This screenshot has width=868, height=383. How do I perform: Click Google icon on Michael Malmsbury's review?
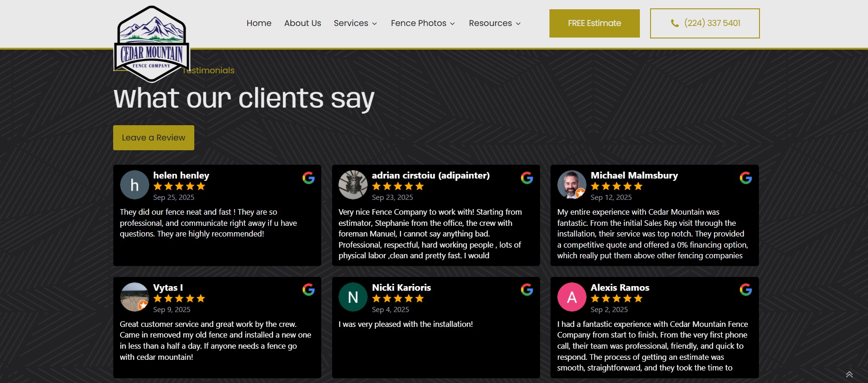point(746,178)
